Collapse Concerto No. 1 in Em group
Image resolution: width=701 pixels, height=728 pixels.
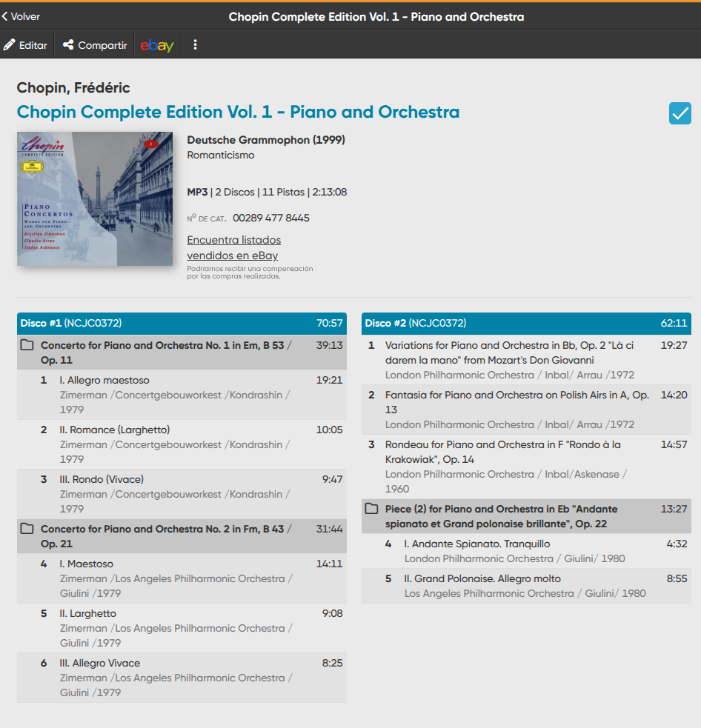click(182, 353)
